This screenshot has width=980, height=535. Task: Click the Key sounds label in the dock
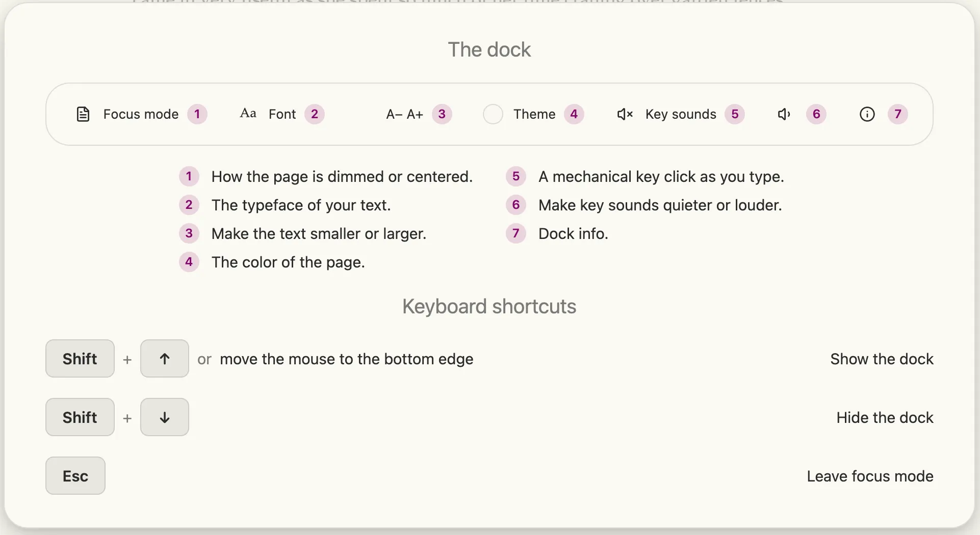click(681, 114)
